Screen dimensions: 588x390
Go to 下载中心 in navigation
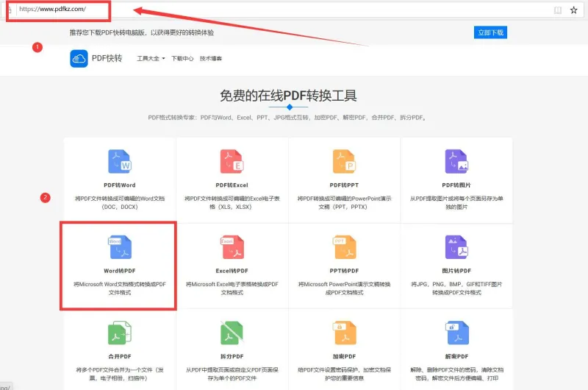[182, 59]
